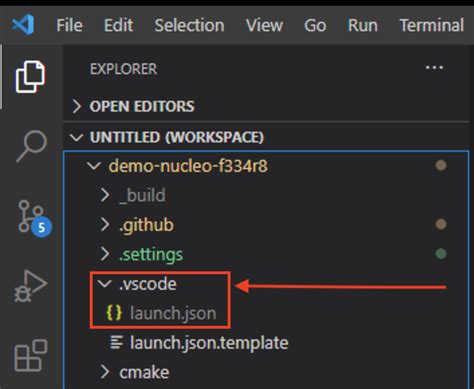The height and width of the screenshot is (389, 474).
Task: Click the git status dot on .github row
Action: click(x=441, y=224)
